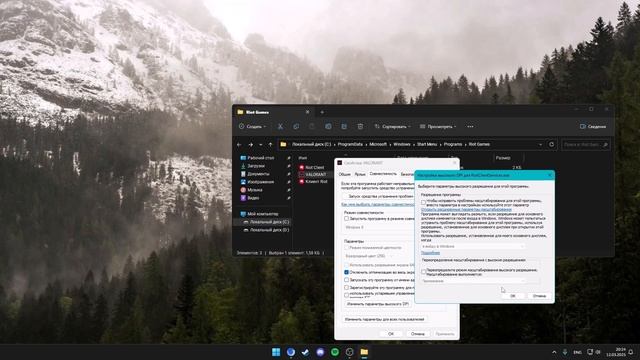This screenshot has height=360, width=640.
Task: Open Рабочий стол in the Explorer sidebar
Action: pyautogui.click(x=261, y=158)
